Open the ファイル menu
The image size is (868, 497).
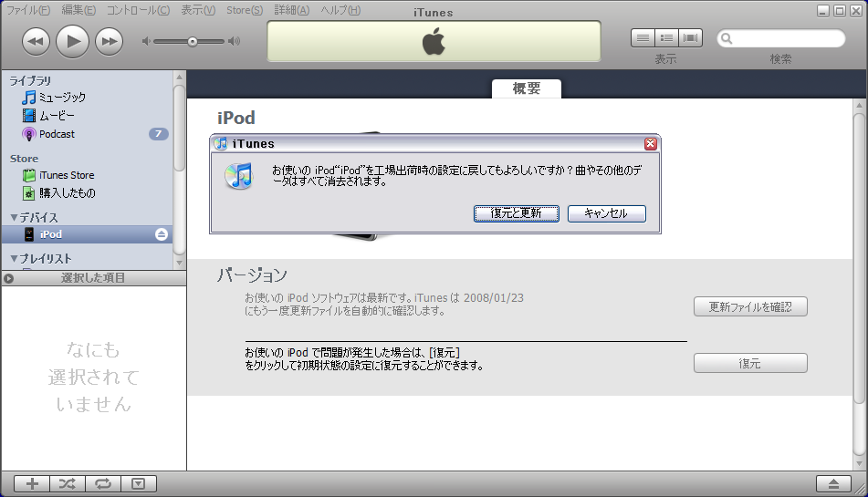click(x=28, y=10)
